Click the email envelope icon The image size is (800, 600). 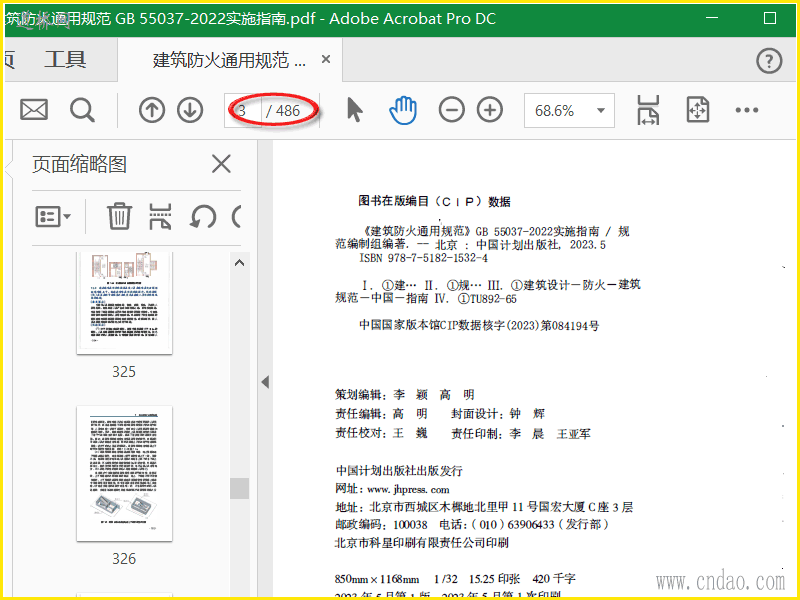[x=34, y=110]
